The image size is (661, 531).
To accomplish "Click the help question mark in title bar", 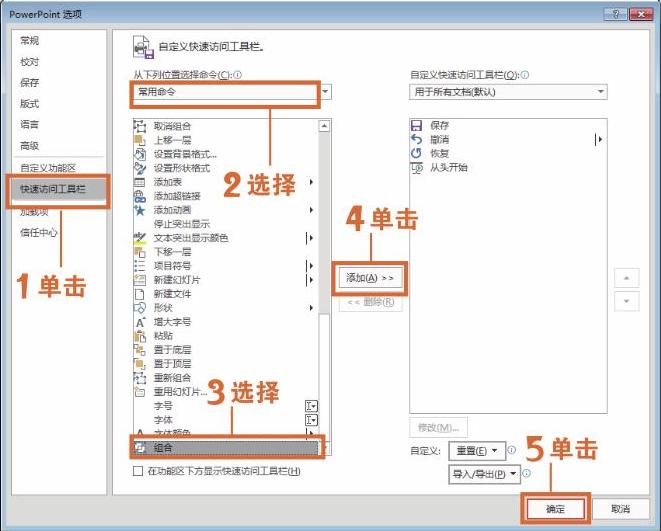I will tap(616, 14).
